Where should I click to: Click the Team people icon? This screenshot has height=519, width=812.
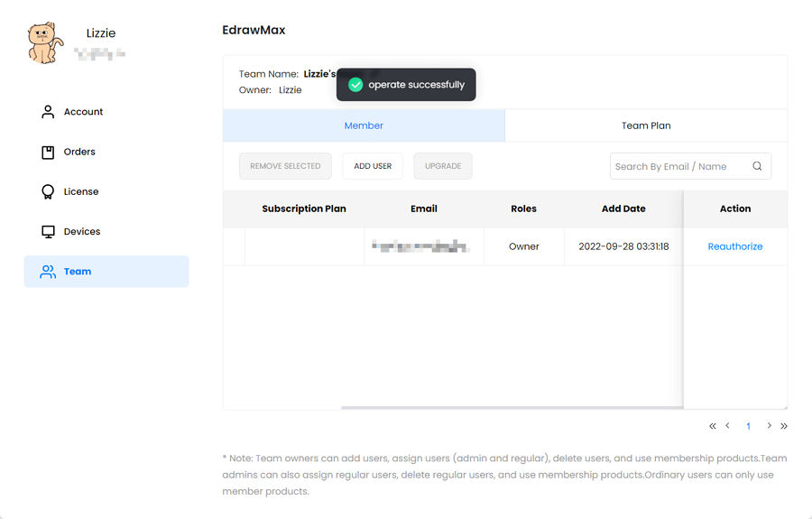48,272
